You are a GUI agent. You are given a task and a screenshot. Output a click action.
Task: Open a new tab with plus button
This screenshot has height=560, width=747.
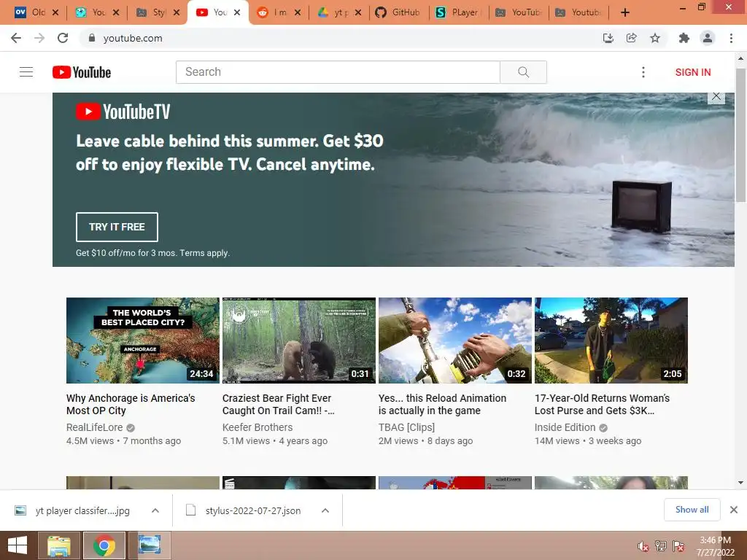625,12
